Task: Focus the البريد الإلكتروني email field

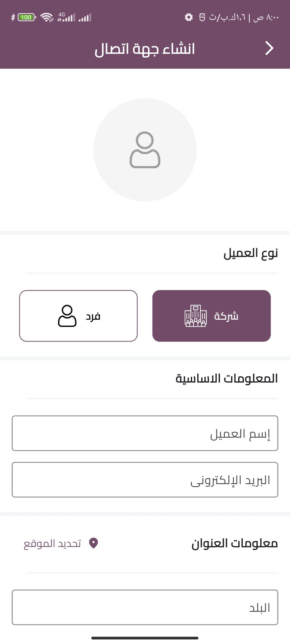Action: (145, 480)
